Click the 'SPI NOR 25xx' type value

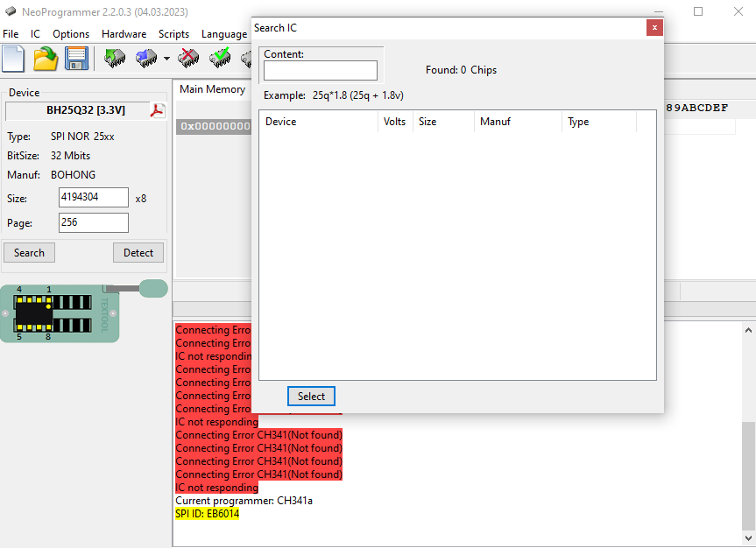[82, 137]
